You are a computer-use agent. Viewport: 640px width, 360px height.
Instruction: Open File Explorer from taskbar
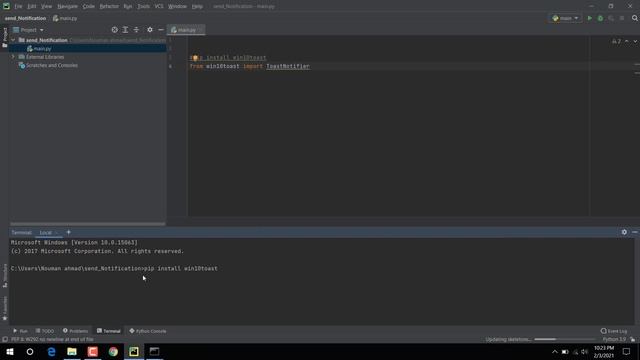tap(72, 351)
